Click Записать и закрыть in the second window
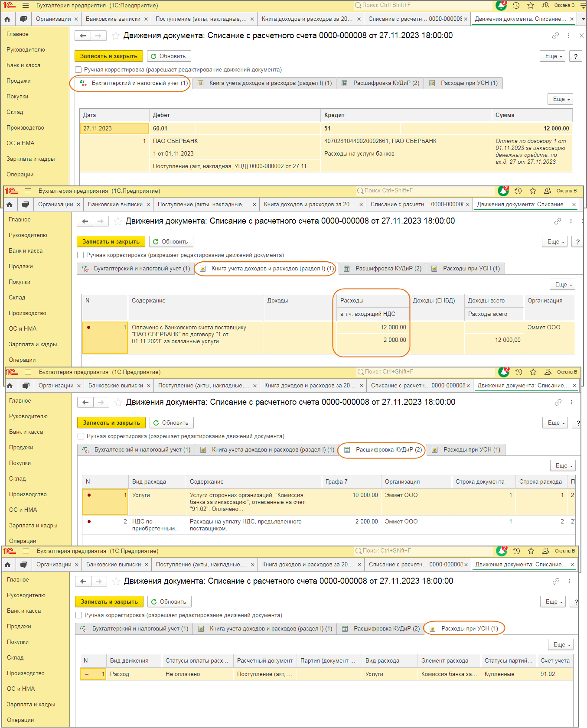Image resolution: width=587 pixels, height=728 pixels. [x=111, y=242]
